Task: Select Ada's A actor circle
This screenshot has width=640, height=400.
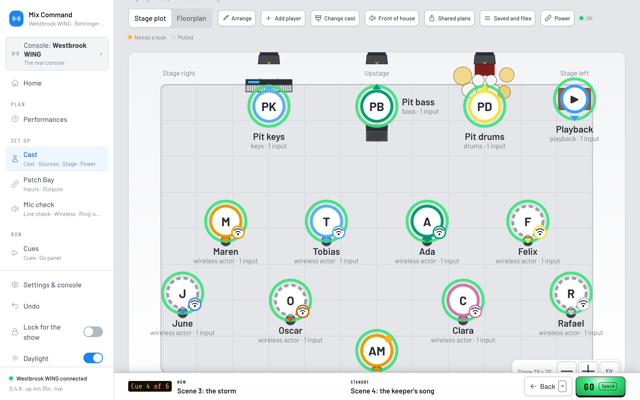Action: pyautogui.click(x=427, y=222)
